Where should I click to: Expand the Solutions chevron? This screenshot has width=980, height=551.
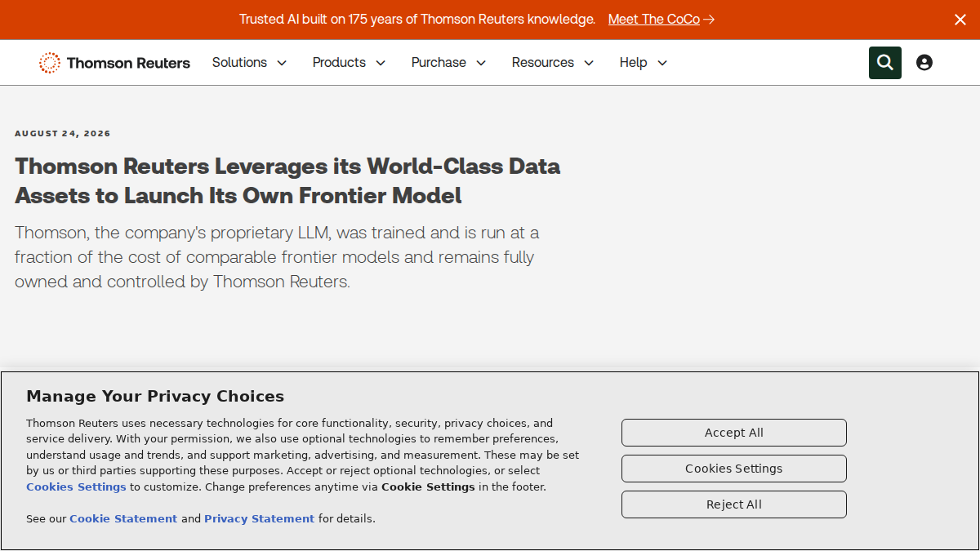coord(282,63)
